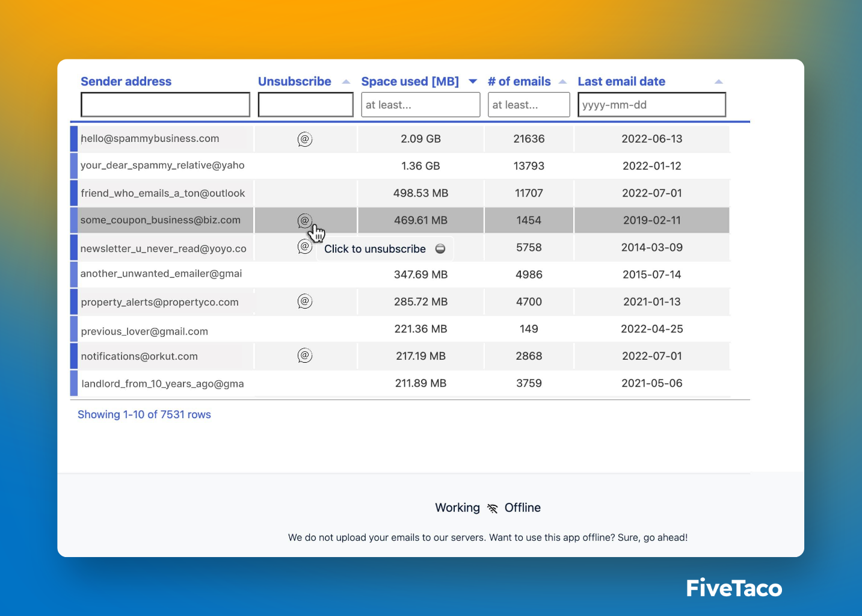Sort by Space used descending arrow

(x=473, y=82)
